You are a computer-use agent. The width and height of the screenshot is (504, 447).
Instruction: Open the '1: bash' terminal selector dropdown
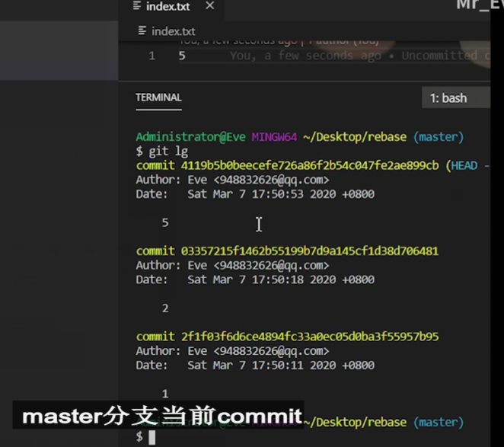click(x=456, y=97)
